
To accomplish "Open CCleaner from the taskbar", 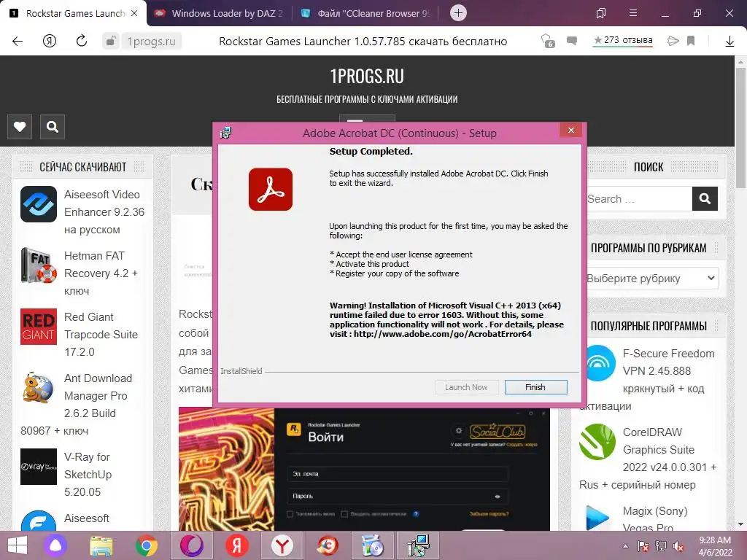I will coord(328,545).
